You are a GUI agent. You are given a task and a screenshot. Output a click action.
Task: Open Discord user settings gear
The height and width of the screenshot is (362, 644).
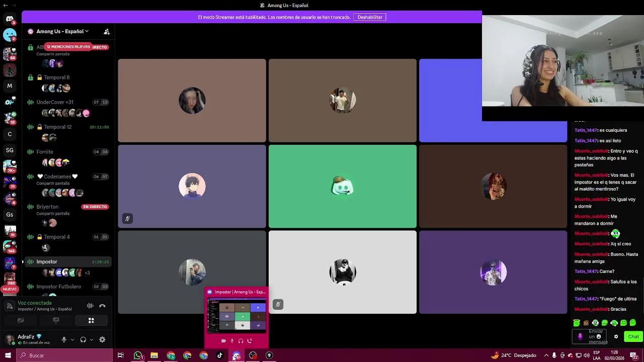102,339
